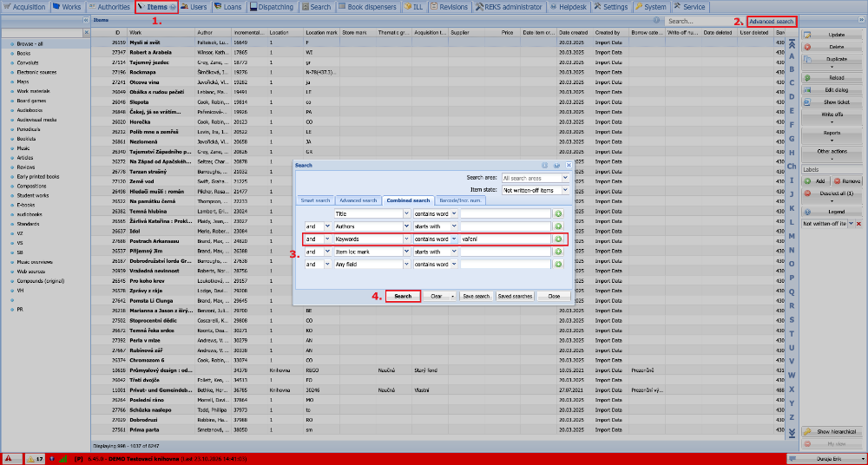868x465 pixels.
Task: Add condition after Item loc mark row
Action: [558, 252]
